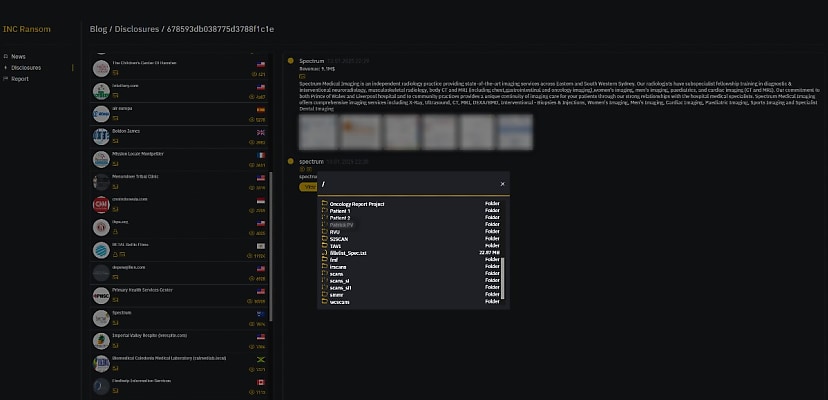
Task: Click the Imperial Valley Respite logo avatar
Action: tap(101, 341)
